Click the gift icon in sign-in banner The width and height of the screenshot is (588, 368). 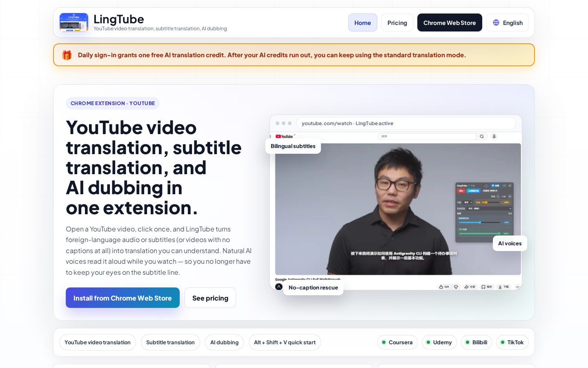[x=67, y=55]
